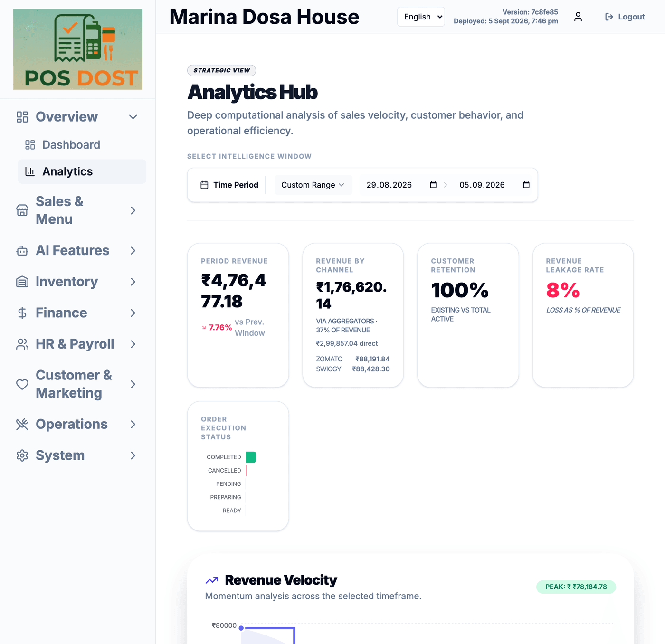Expand the HR & Payroll chevron

pos(133,344)
